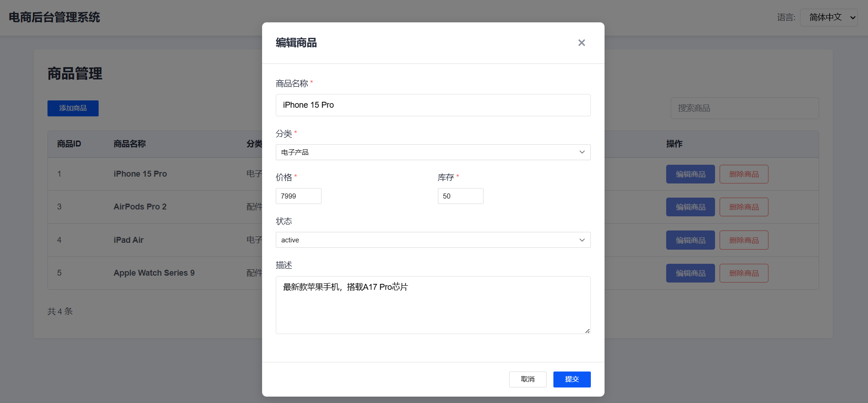Click the 编辑商品 dialog title
This screenshot has height=403, width=868.
click(296, 42)
